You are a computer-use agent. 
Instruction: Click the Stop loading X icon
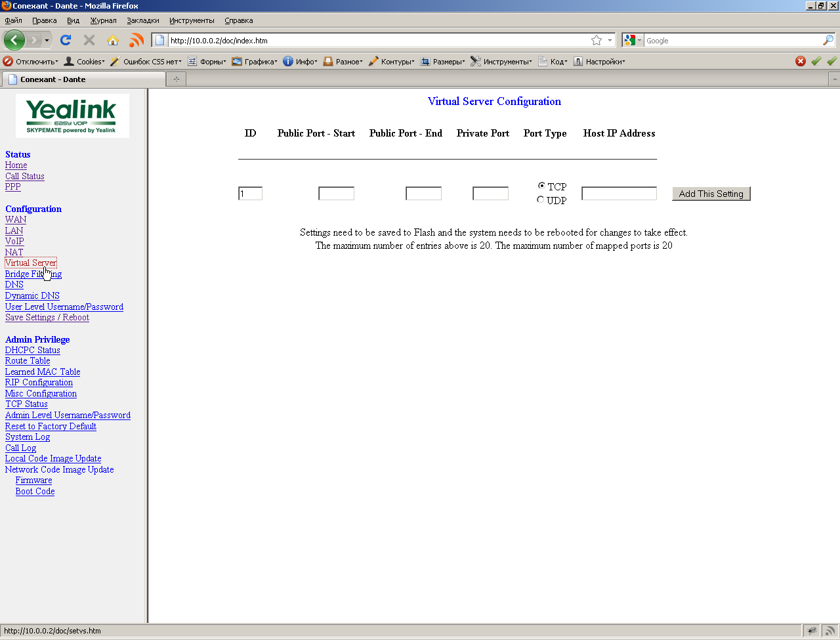click(89, 40)
